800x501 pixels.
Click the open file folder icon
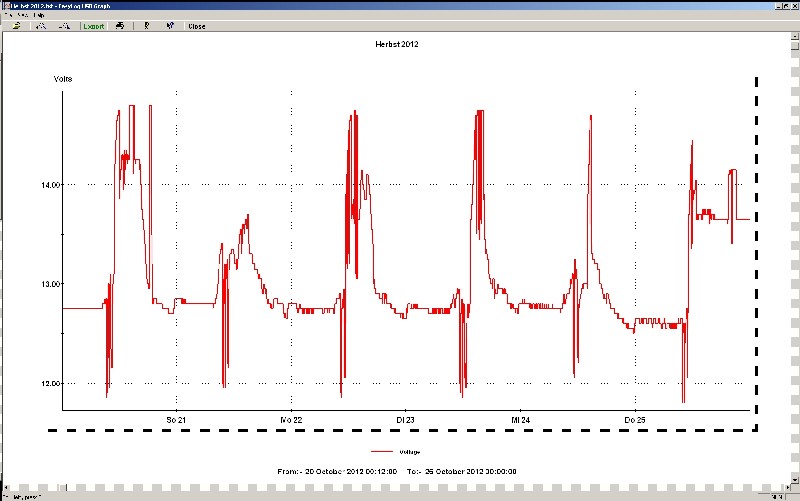(17, 26)
